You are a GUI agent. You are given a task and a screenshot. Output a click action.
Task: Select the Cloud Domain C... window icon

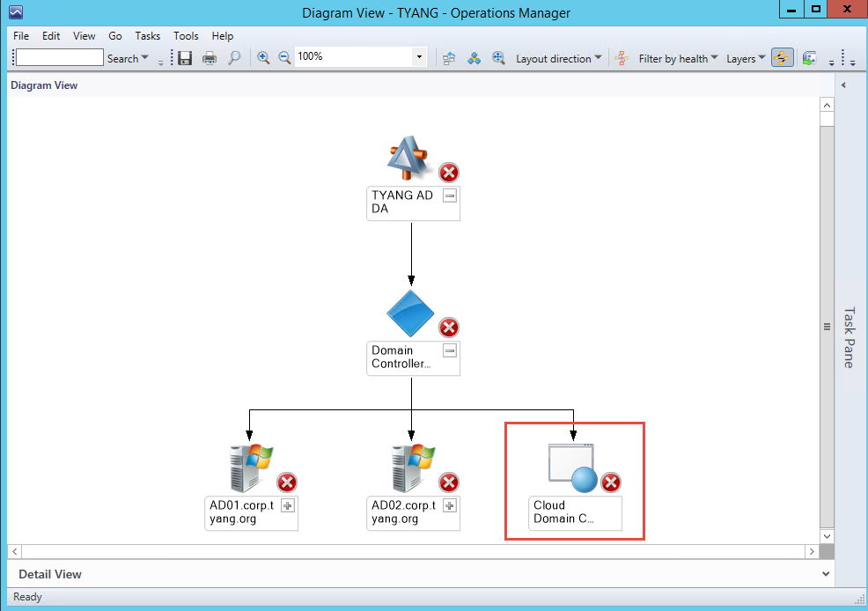click(x=573, y=467)
